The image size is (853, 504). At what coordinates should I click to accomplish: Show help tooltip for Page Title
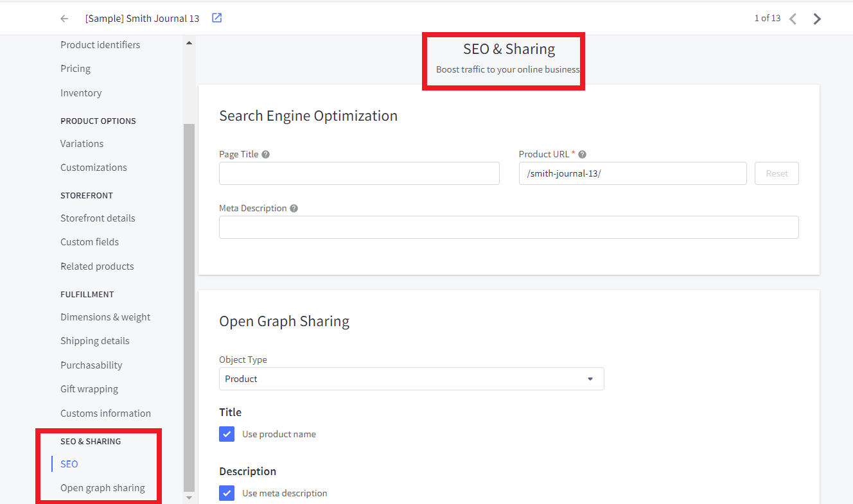pyautogui.click(x=265, y=154)
